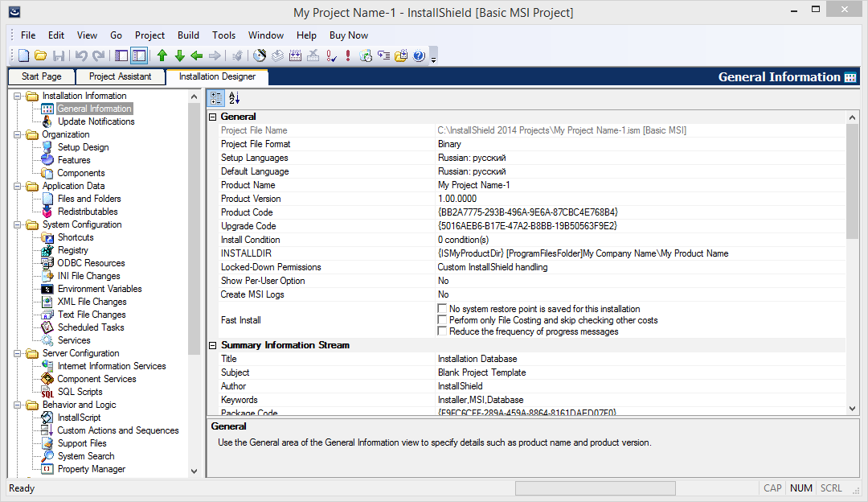The width and height of the screenshot is (868, 502).
Task: Click the red exclamation mark toolbar icon
Action: tap(348, 56)
